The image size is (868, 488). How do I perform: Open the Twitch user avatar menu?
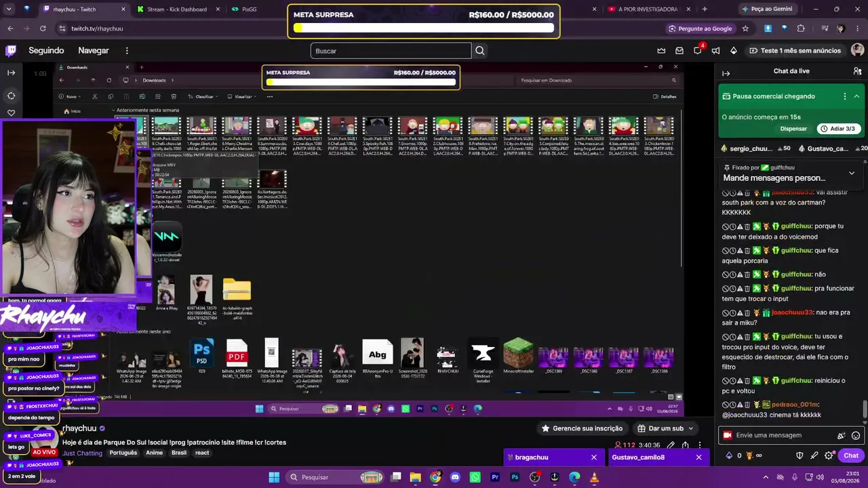click(857, 51)
